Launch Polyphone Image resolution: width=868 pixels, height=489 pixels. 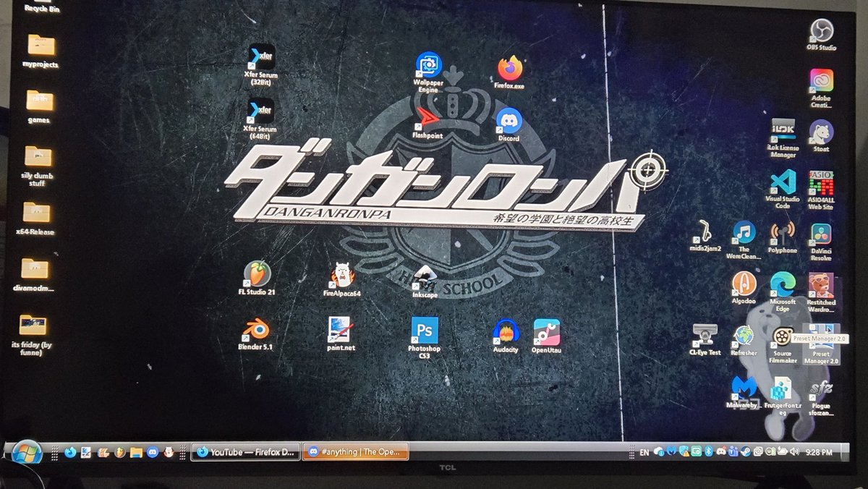[x=783, y=237]
